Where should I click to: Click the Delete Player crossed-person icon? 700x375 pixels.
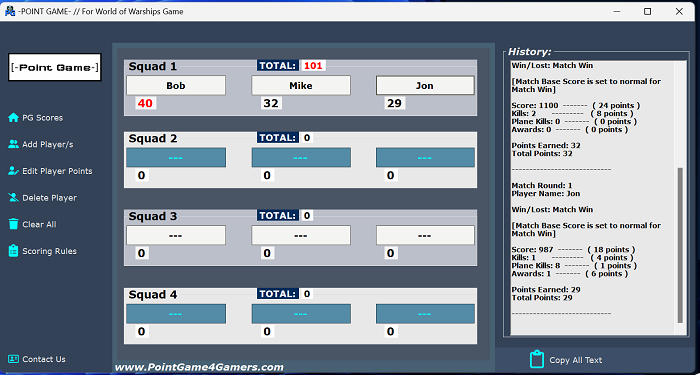(x=13, y=198)
